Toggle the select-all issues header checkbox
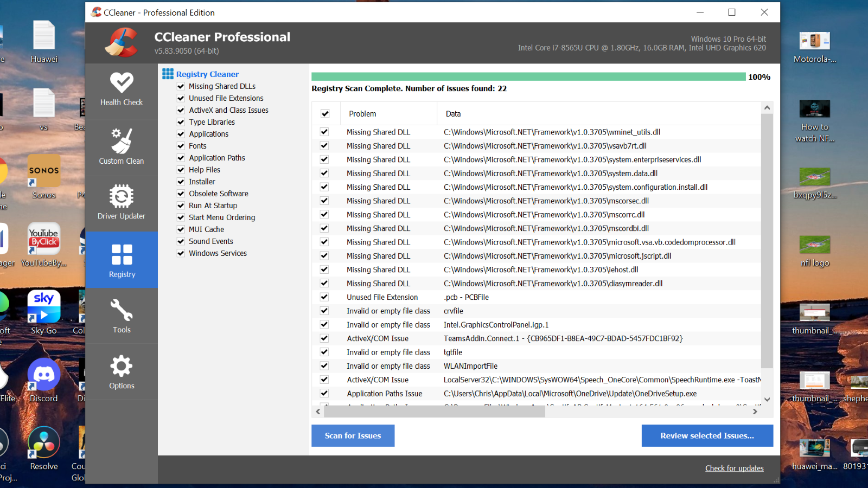Image resolution: width=868 pixels, height=488 pixels. (325, 114)
